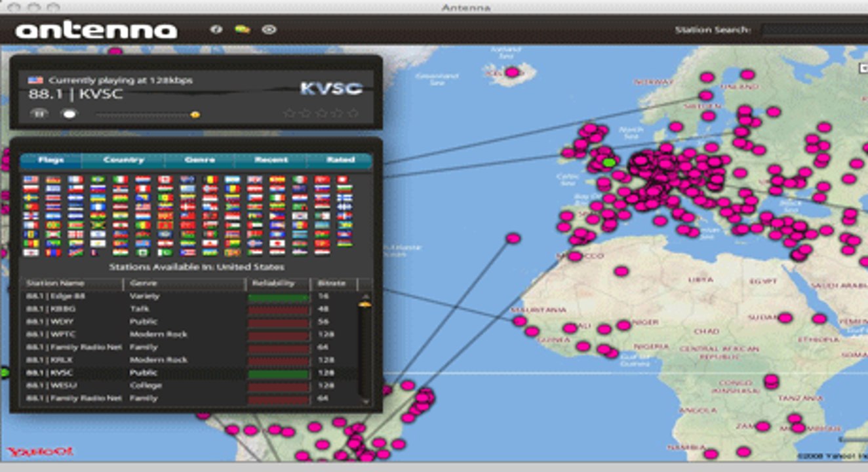Click the Talk genre cell
This screenshot has width=868, height=472.
coord(138,309)
